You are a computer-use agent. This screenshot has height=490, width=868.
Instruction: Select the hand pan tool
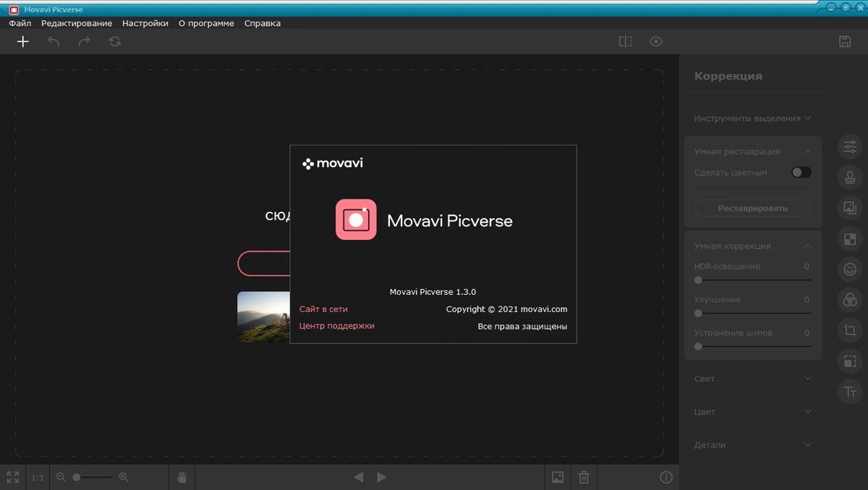[x=182, y=477]
